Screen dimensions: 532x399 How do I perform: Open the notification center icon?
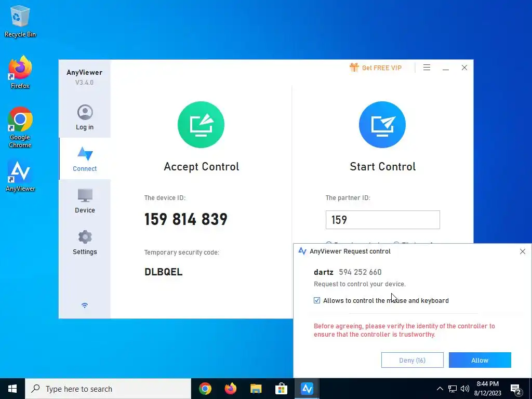point(516,390)
